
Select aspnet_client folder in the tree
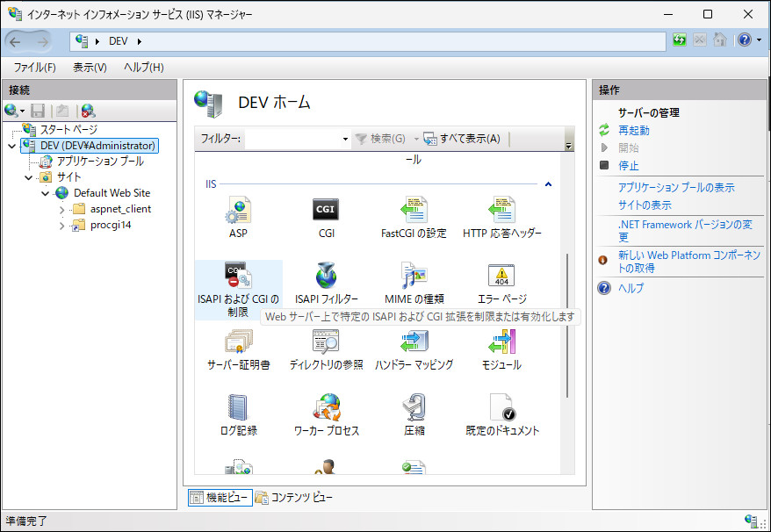(120, 210)
